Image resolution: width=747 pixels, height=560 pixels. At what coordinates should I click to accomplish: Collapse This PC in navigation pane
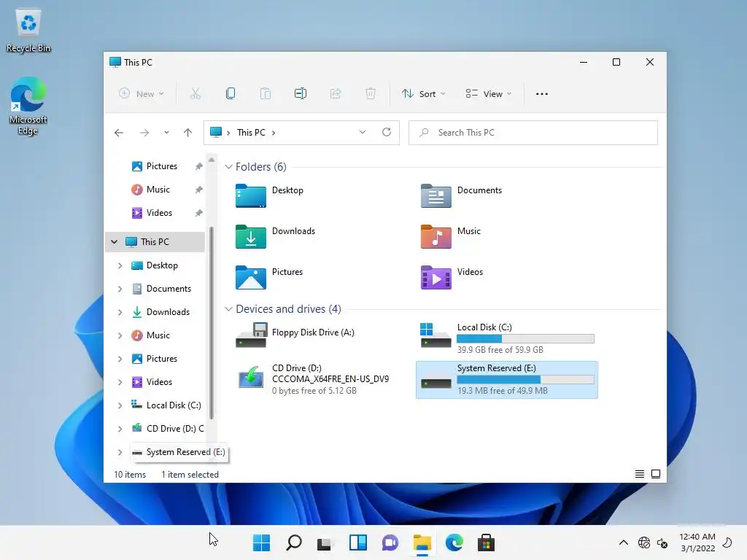[115, 242]
